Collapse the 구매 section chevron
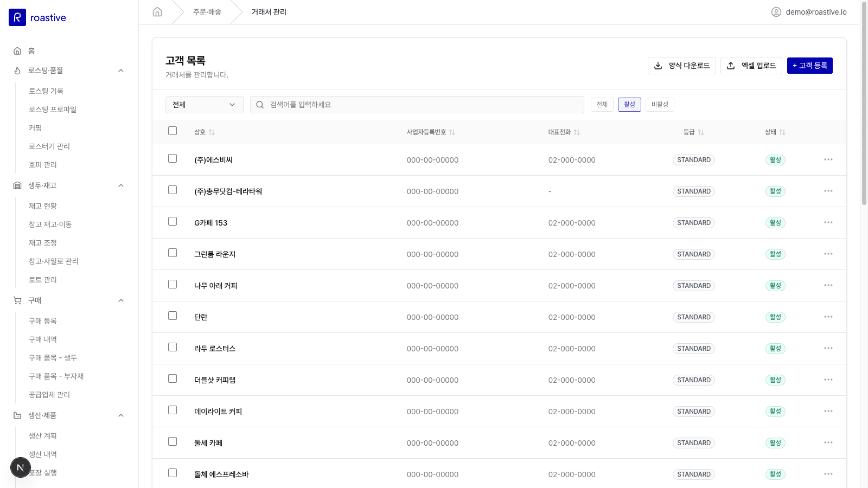Viewport: 868px width, 488px height. point(121,300)
